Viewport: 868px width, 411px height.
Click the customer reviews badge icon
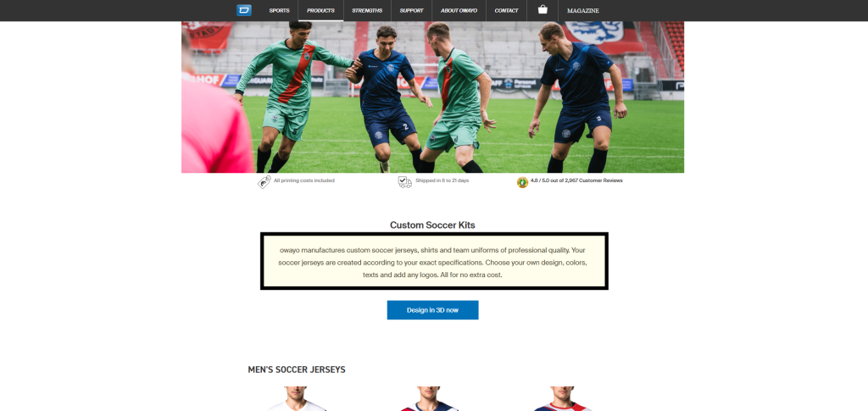click(522, 182)
